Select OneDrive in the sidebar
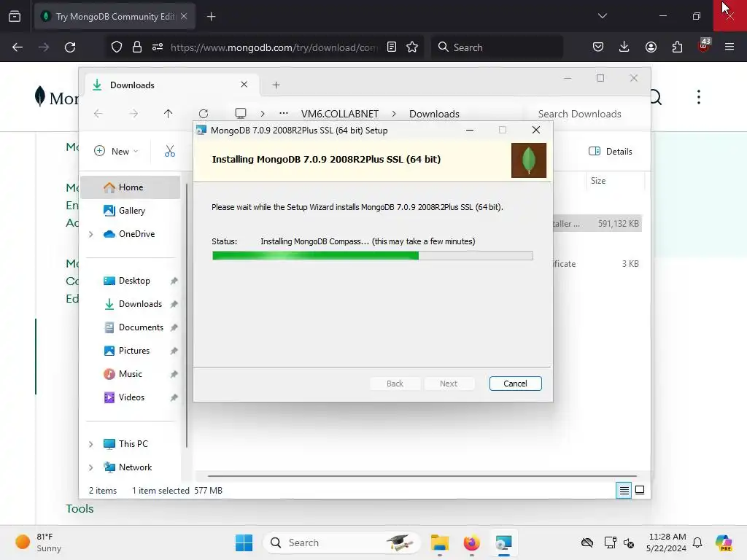Viewport: 747px width, 560px height. point(136,234)
